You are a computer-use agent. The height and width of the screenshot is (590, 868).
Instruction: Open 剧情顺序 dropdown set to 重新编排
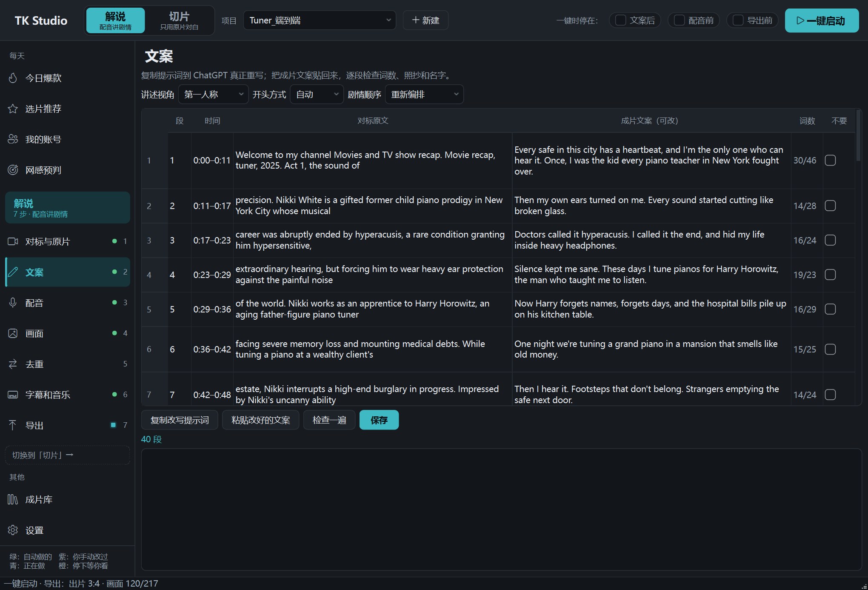(x=424, y=94)
